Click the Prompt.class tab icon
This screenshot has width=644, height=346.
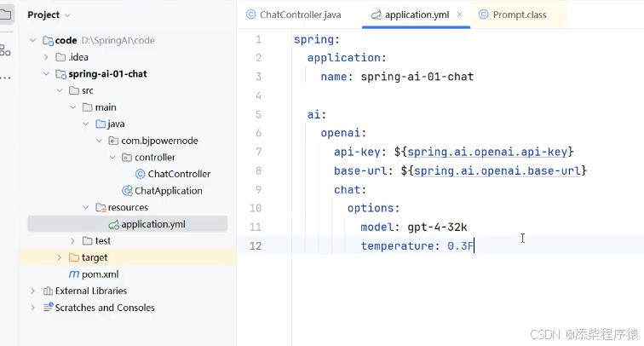coord(483,14)
